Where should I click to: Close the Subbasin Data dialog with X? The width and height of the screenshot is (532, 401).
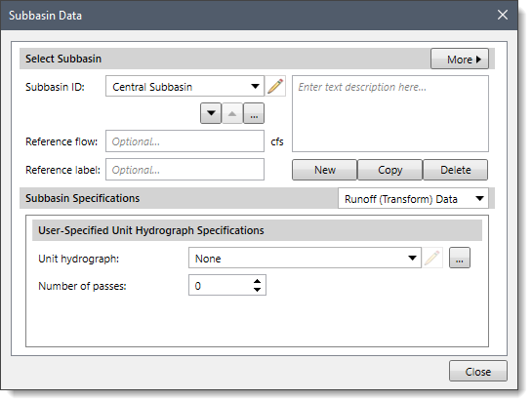(503, 15)
